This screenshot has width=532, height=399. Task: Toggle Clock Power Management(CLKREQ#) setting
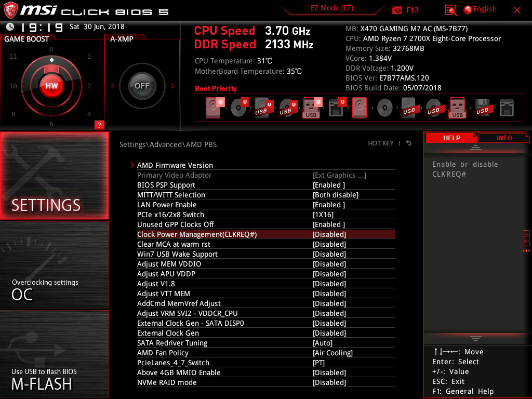(x=266, y=234)
